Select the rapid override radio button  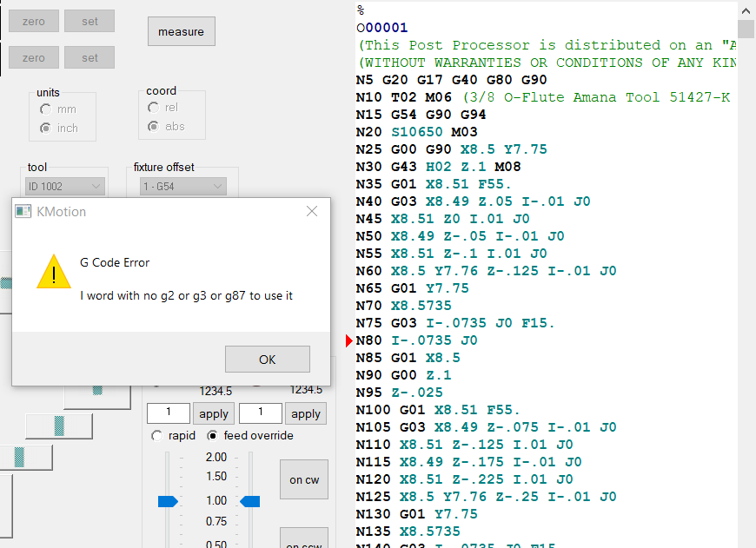(157, 435)
